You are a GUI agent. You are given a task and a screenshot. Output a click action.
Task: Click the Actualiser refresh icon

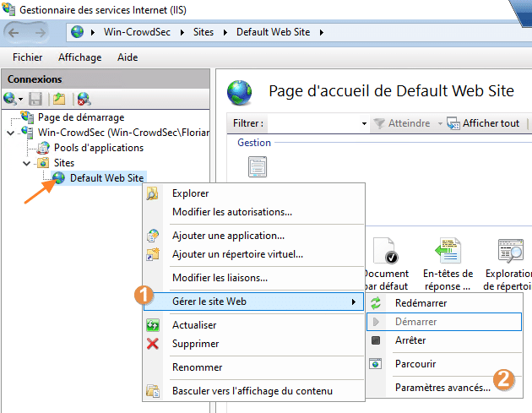click(153, 325)
